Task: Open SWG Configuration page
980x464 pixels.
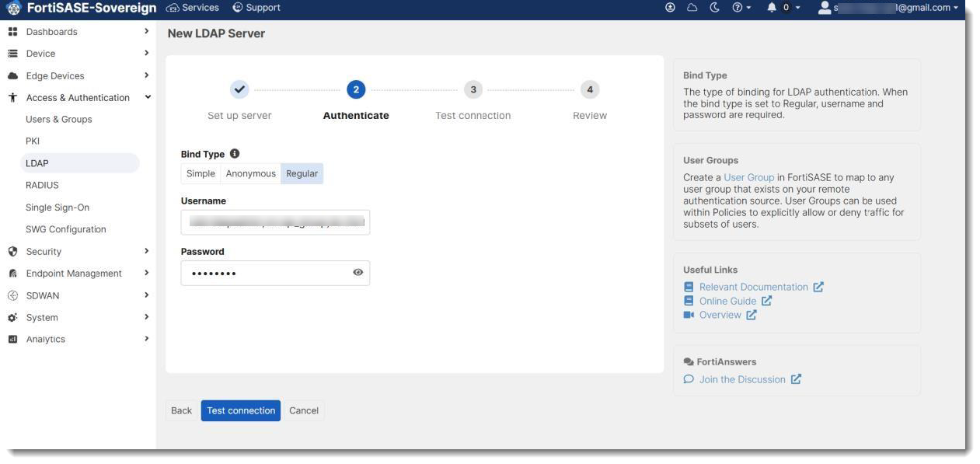Action: click(66, 229)
